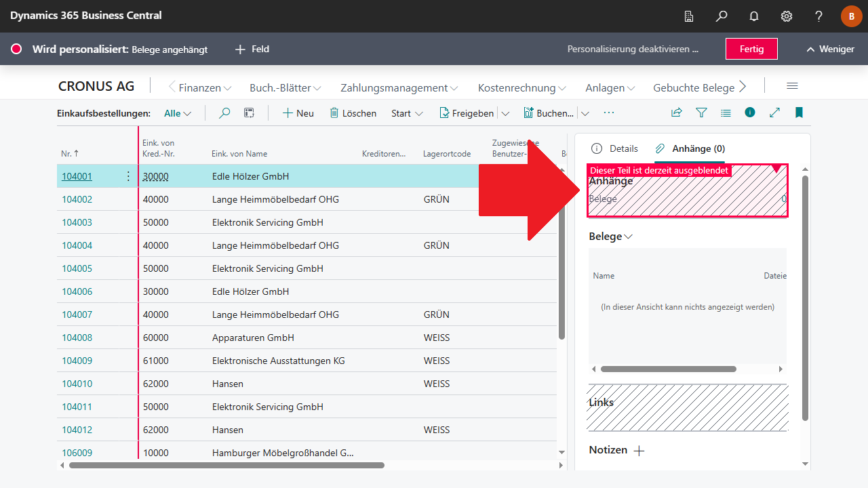Expand the Freigeben dropdown arrow
Viewport: 868px width, 488px height.
[x=505, y=113]
